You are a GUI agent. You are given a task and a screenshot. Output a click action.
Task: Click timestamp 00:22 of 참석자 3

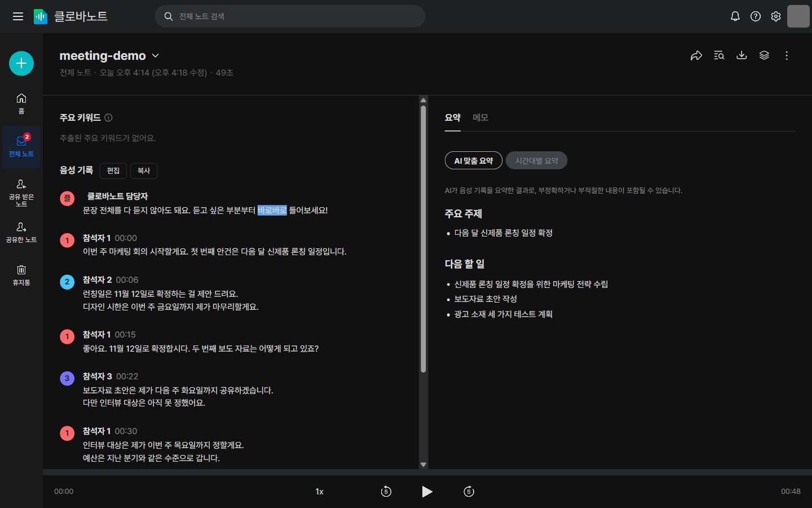coord(127,376)
